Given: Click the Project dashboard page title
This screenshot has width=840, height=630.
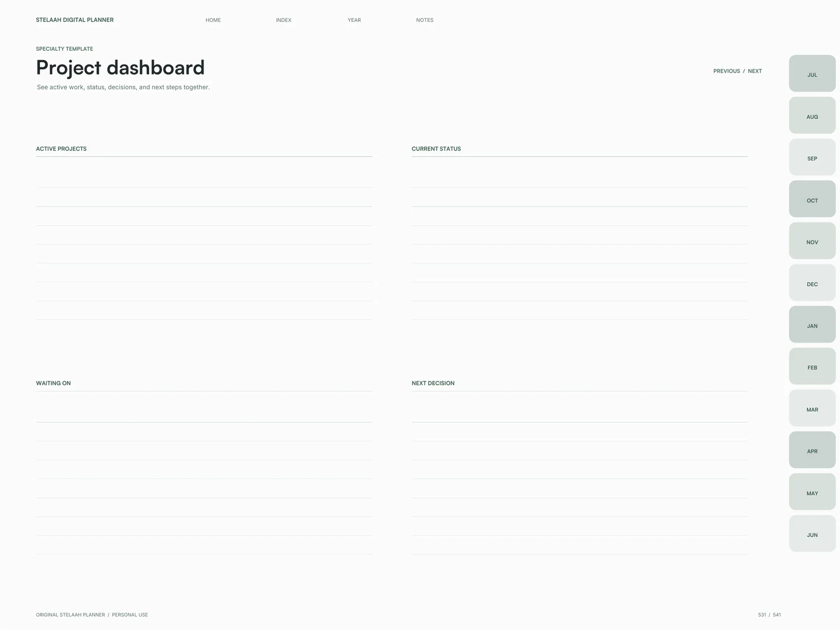Looking at the screenshot, I should [x=120, y=67].
